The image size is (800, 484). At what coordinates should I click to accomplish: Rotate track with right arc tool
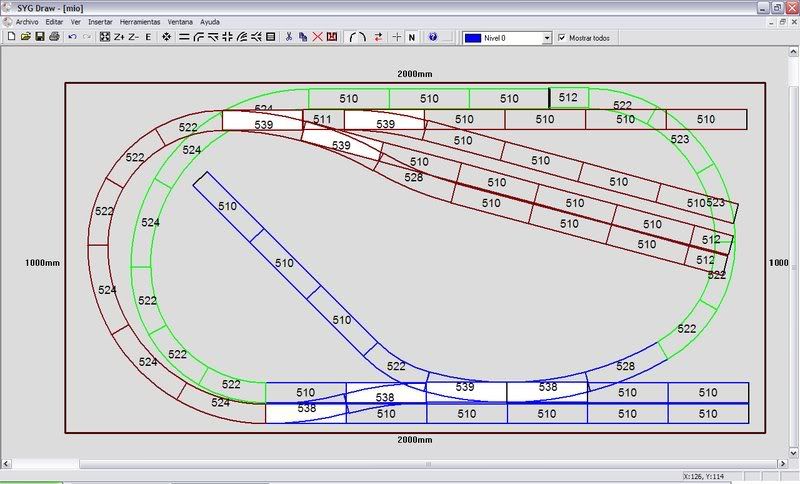362,37
